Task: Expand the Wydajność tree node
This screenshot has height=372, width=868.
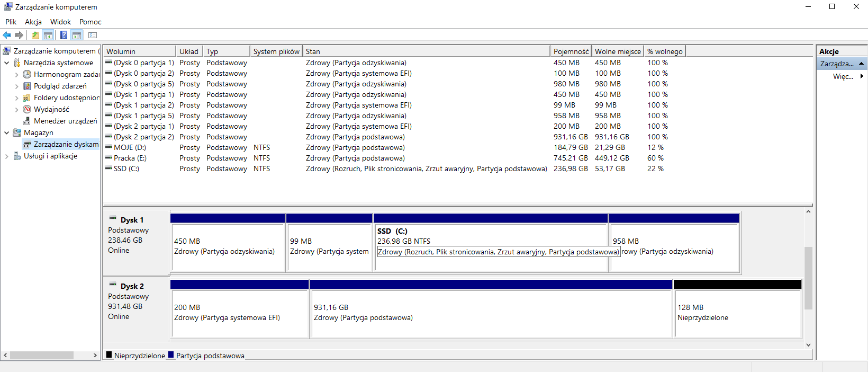Action: coord(16,110)
